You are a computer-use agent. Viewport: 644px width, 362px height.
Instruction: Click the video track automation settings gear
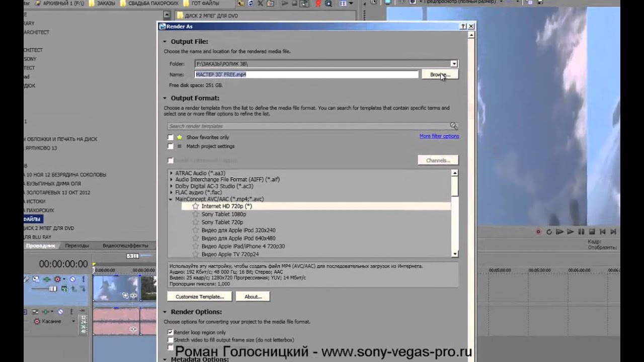click(58, 279)
